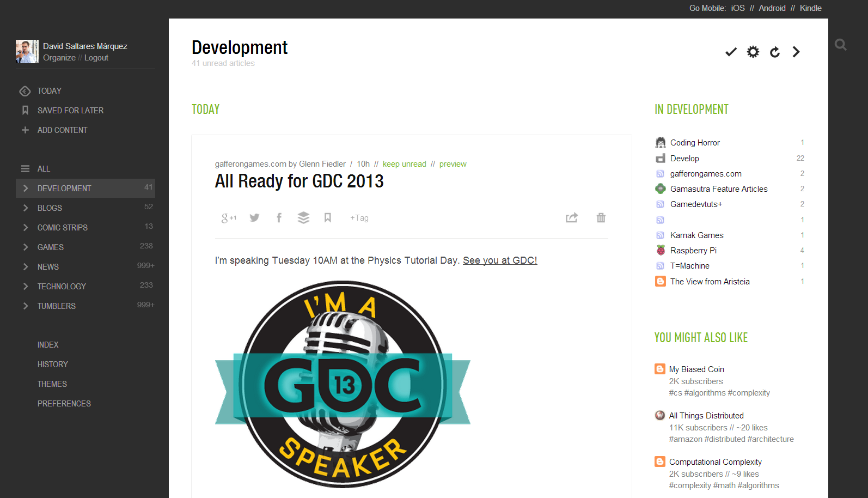Open the All Things Distributed suggestion
Screen dimensions: 868x498
706,416
